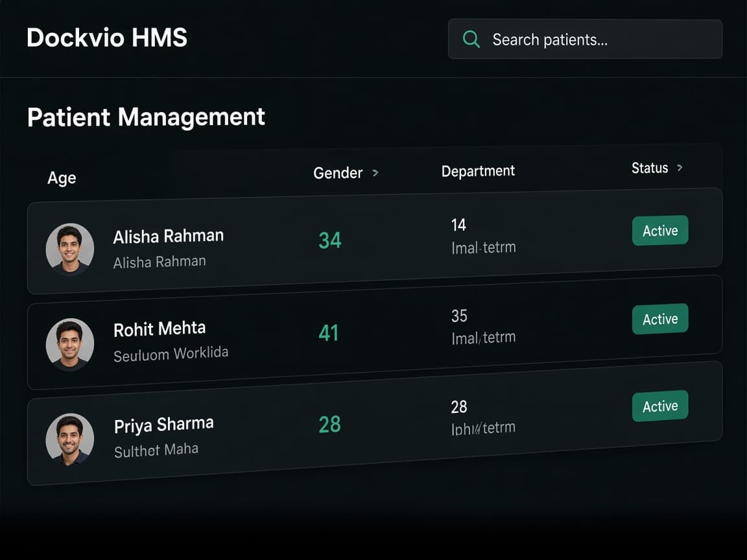Click department label in Priya Sharma's row

483,428
